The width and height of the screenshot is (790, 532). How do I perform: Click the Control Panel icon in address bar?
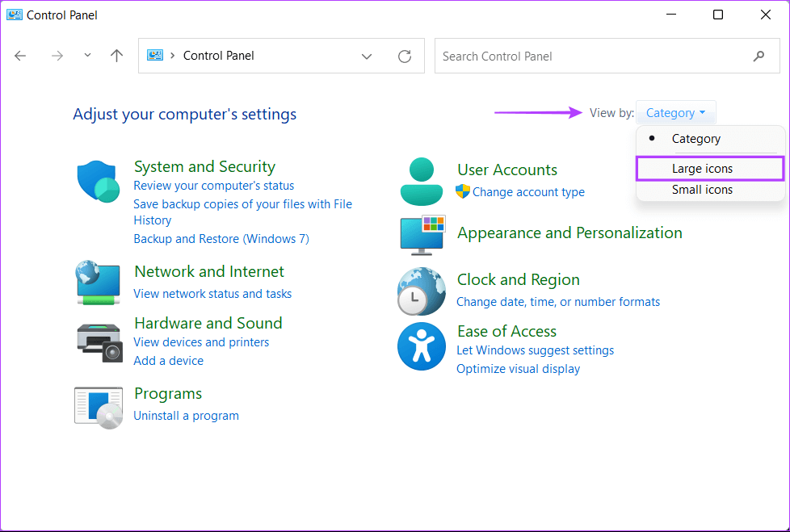pos(154,56)
